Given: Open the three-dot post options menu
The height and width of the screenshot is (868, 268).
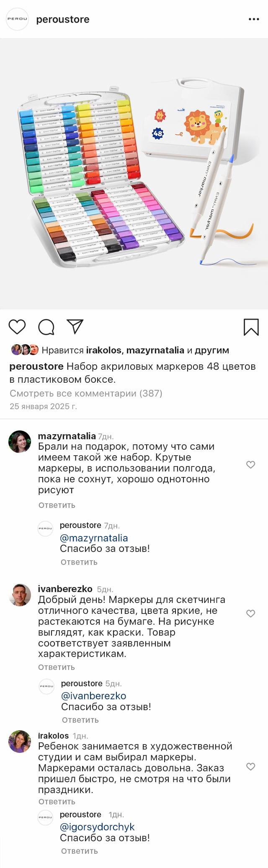Looking at the screenshot, I should (x=254, y=19).
